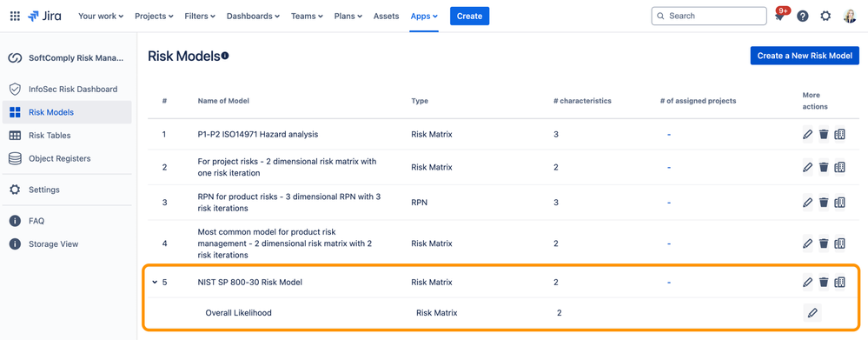Assign projects to the P1-P2 ISO14971 model
This screenshot has width=868, height=340.
[840, 135]
